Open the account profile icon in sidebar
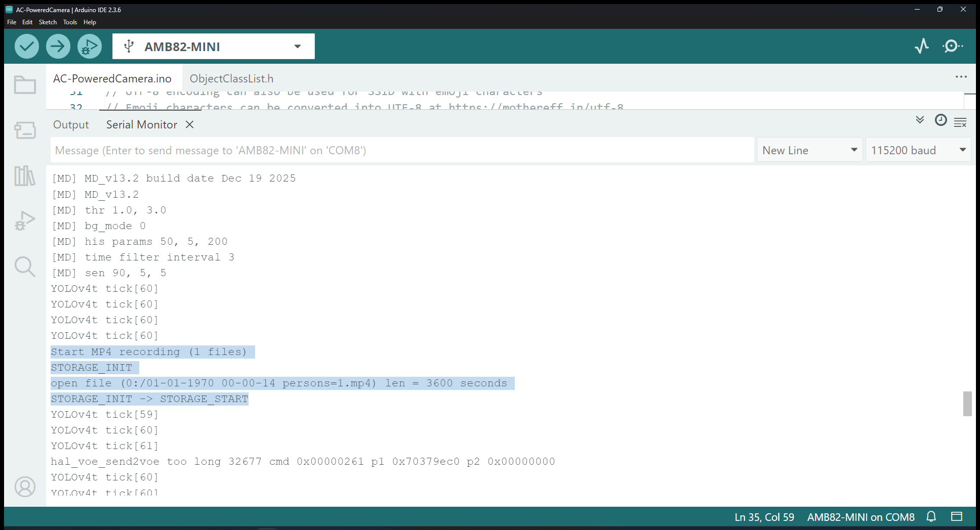Viewport: 980px width, 530px height. click(25, 487)
